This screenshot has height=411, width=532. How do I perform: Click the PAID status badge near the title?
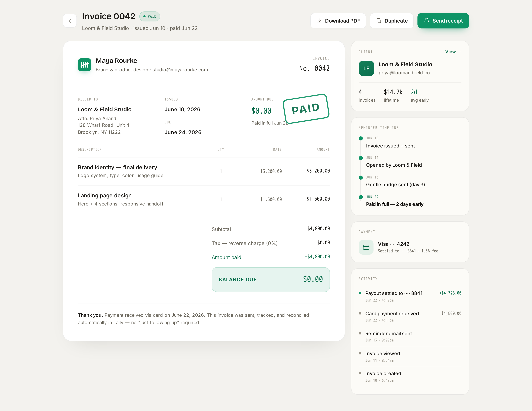[150, 16]
